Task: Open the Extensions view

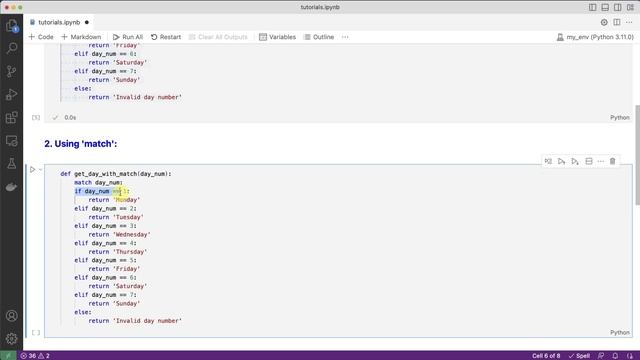Action: pyautogui.click(x=11, y=118)
